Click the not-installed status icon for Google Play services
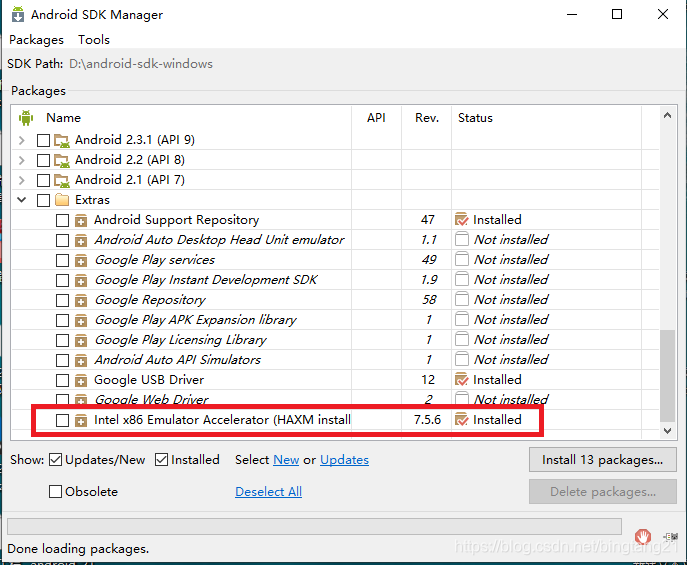Image resolution: width=687 pixels, height=565 pixels. click(x=461, y=259)
